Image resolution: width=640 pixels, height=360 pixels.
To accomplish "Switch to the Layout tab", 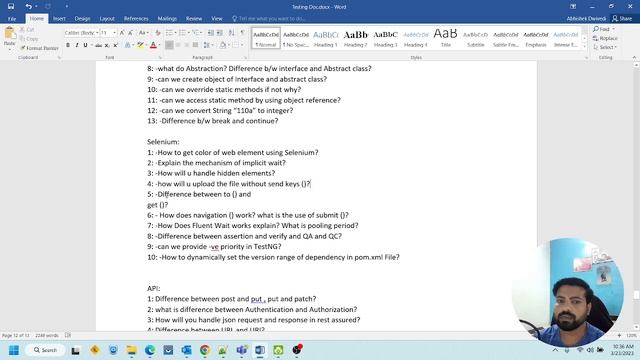I will tap(107, 19).
